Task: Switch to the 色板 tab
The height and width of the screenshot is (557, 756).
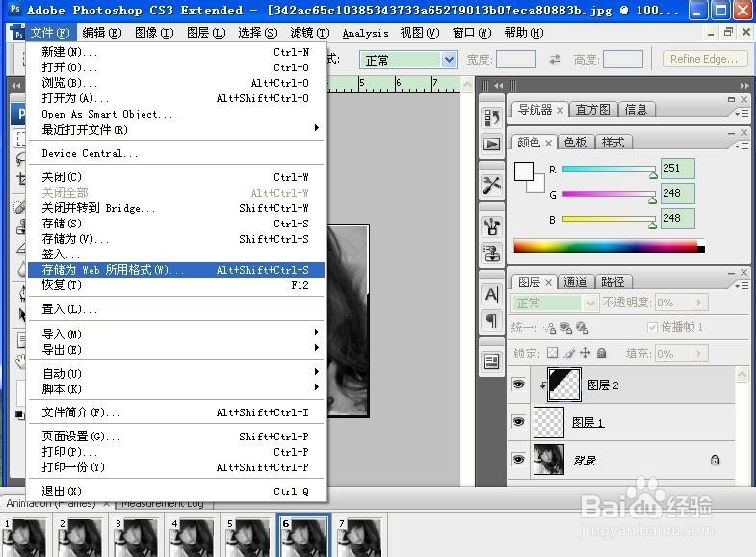Action: click(x=575, y=143)
